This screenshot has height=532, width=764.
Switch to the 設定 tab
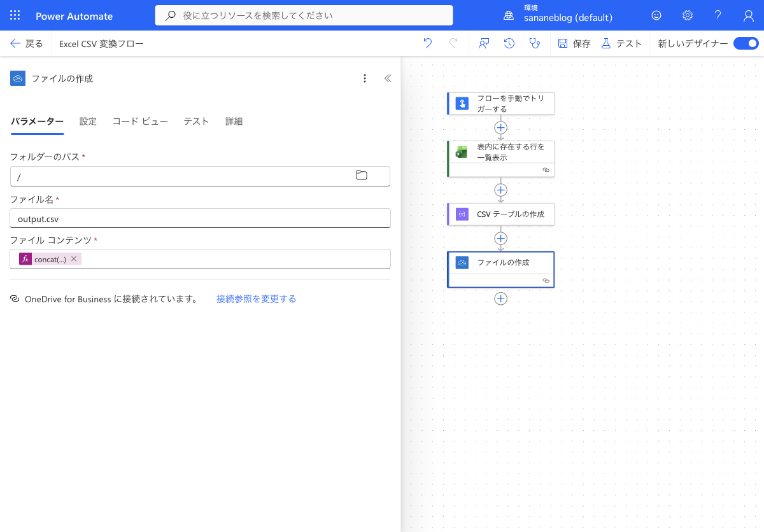pos(88,122)
